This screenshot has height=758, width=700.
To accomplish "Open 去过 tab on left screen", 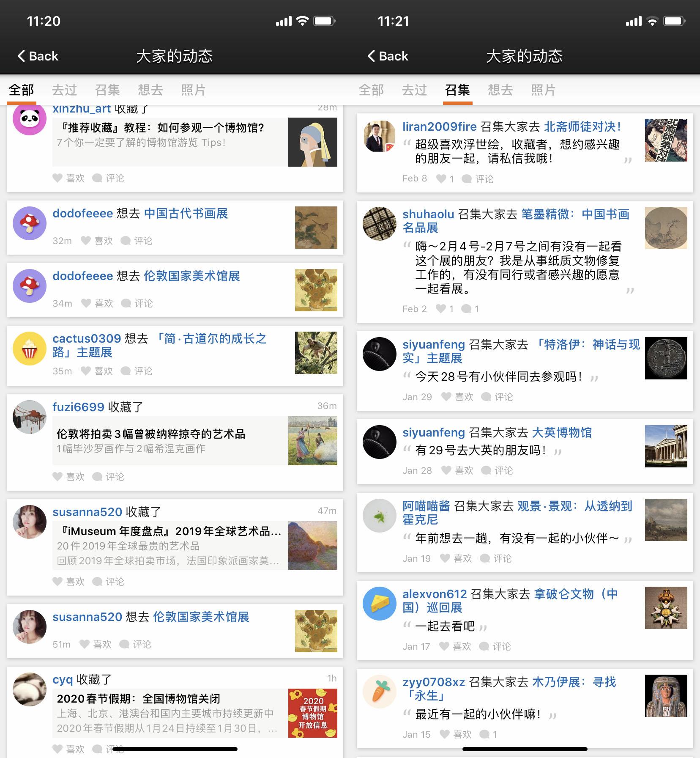I will (x=64, y=90).
